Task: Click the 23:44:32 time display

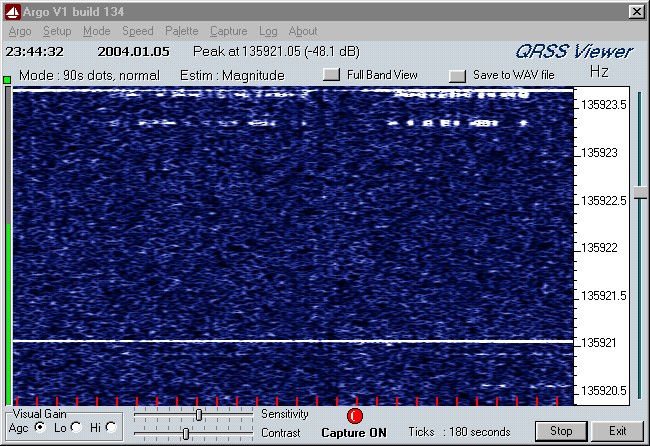Action: click(35, 52)
